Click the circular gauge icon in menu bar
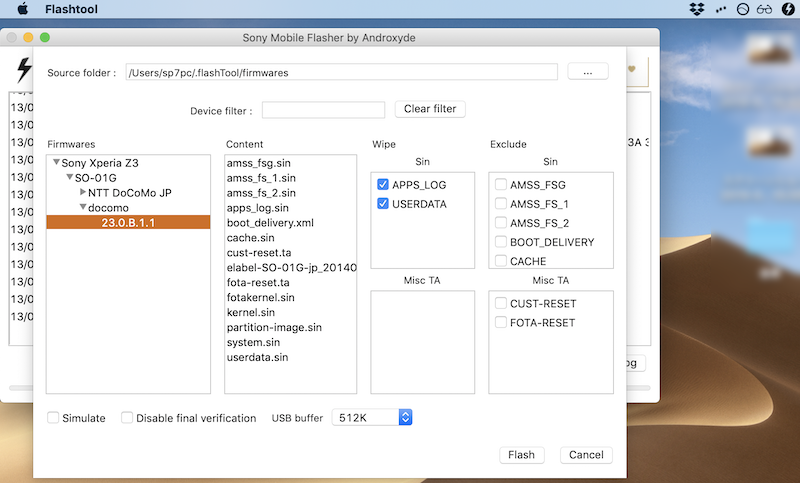This screenshot has width=800, height=483. 743,9
